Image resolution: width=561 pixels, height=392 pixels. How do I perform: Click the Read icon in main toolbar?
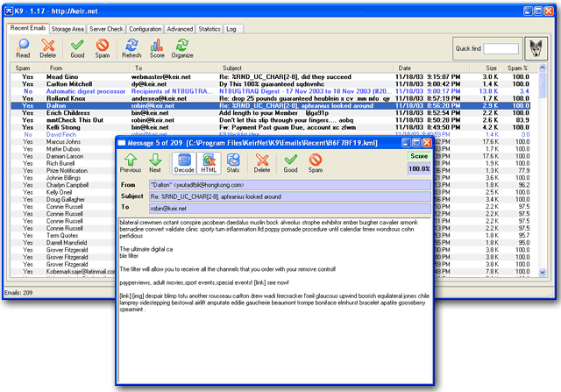[x=23, y=46]
